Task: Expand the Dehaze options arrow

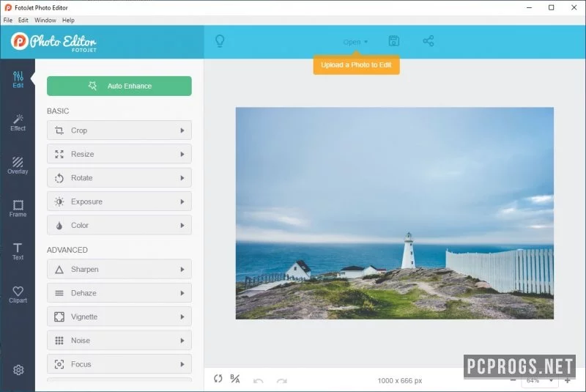Action: pyautogui.click(x=182, y=293)
